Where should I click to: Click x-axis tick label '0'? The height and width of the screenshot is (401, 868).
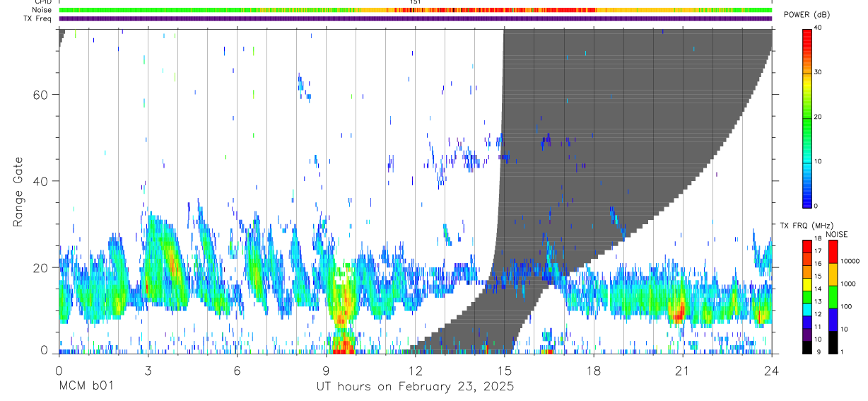pyautogui.click(x=59, y=370)
